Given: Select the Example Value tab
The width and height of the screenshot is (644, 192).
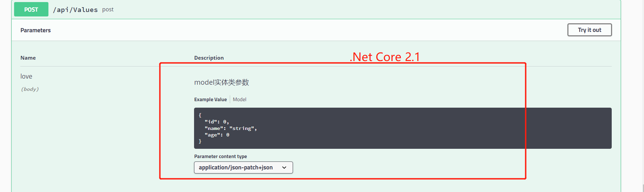Looking at the screenshot, I should coord(211,99).
